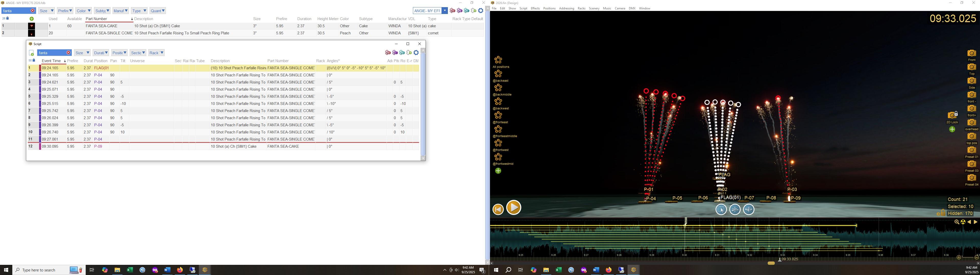
Task: Click the @backmiddle position group icon
Action: click(498, 88)
